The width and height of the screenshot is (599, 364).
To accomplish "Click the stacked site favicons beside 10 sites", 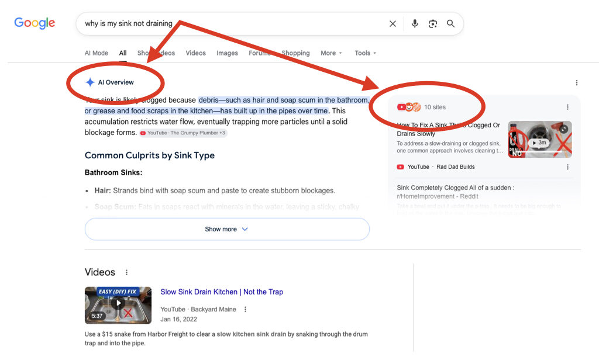I will [409, 108].
